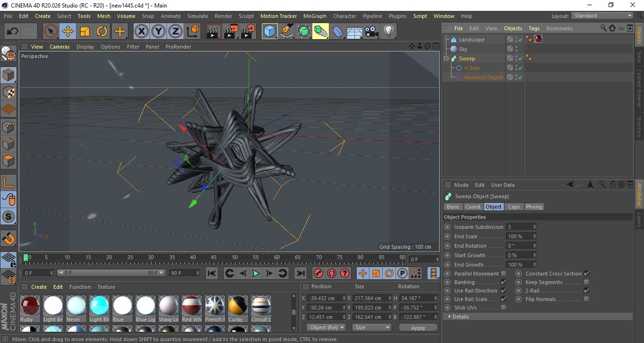Click the Apply button

418,327
